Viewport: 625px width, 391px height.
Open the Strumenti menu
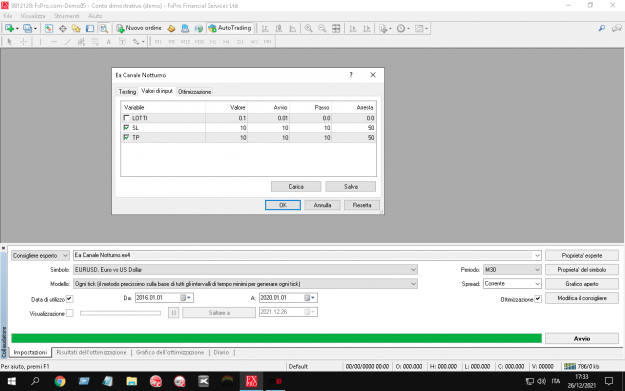67,16
